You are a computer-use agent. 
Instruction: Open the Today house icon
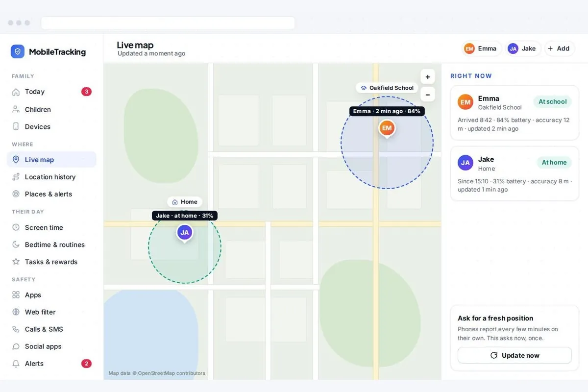[16, 92]
